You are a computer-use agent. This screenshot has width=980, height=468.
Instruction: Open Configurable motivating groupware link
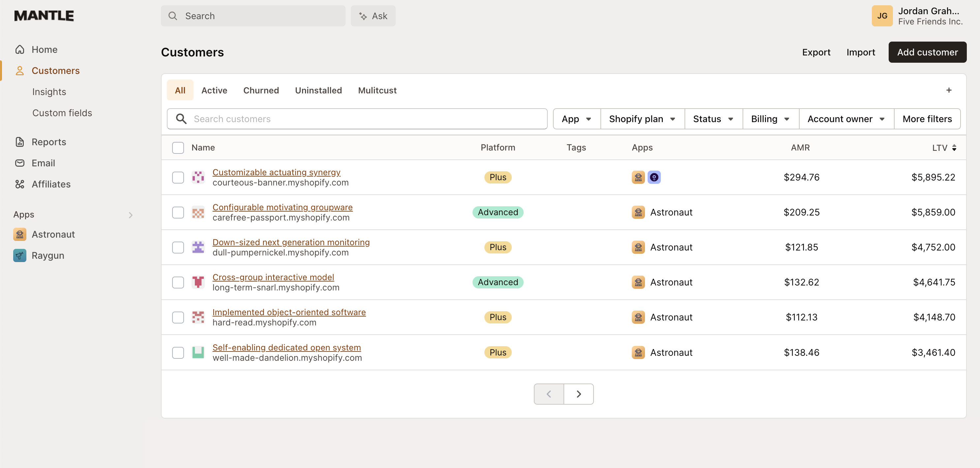[282, 207]
